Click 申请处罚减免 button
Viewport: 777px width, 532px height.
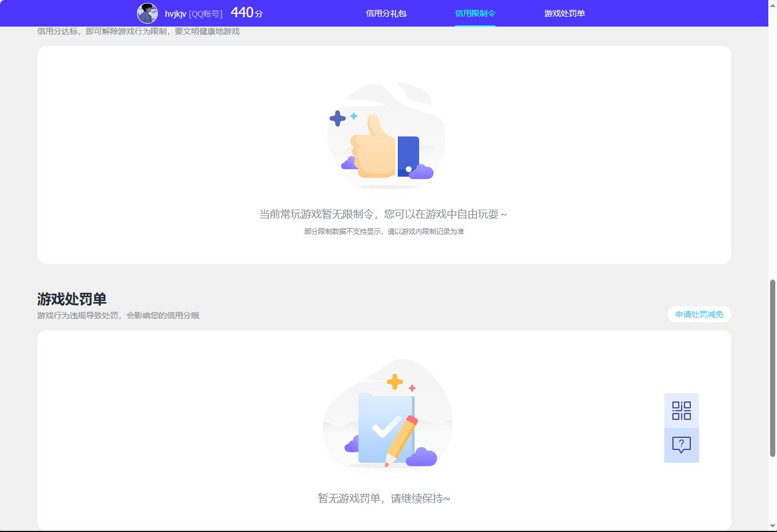tap(700, 314)
